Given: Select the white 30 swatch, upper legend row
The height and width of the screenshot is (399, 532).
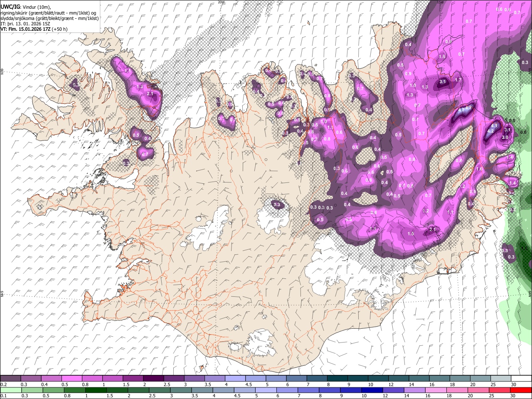Looking at the screenshot, I should coord(521,378).
